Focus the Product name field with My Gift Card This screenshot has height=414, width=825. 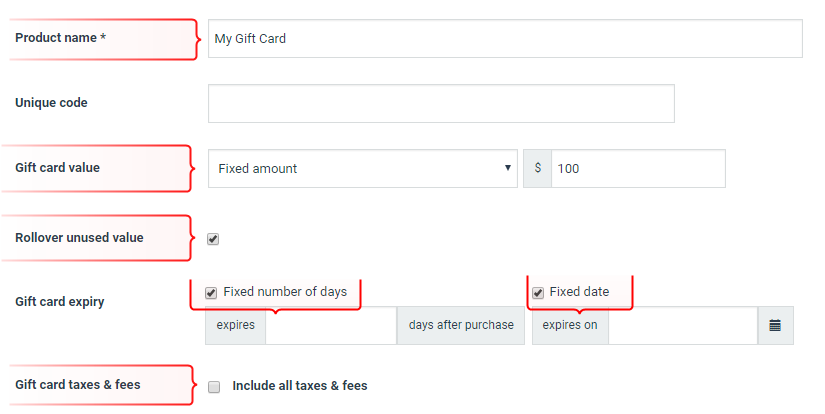[x=505, y=38]
